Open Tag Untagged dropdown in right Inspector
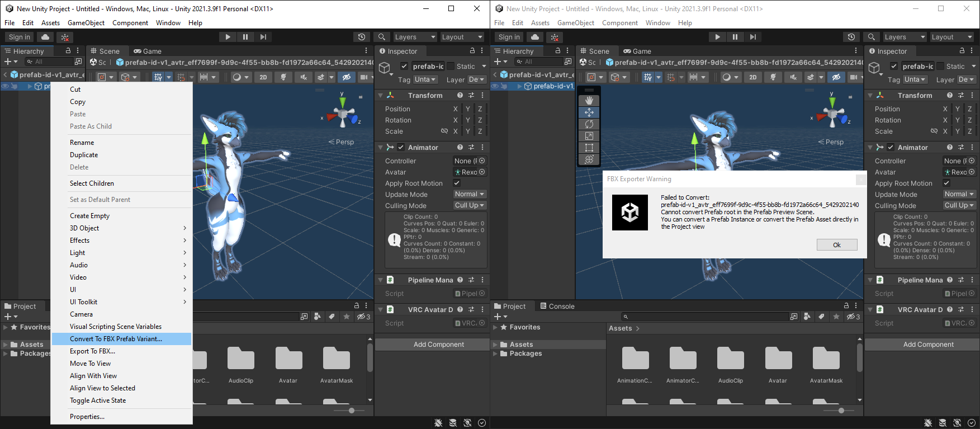Image resolution: width=980 pixels, height=429 pixels. (915, 79)
